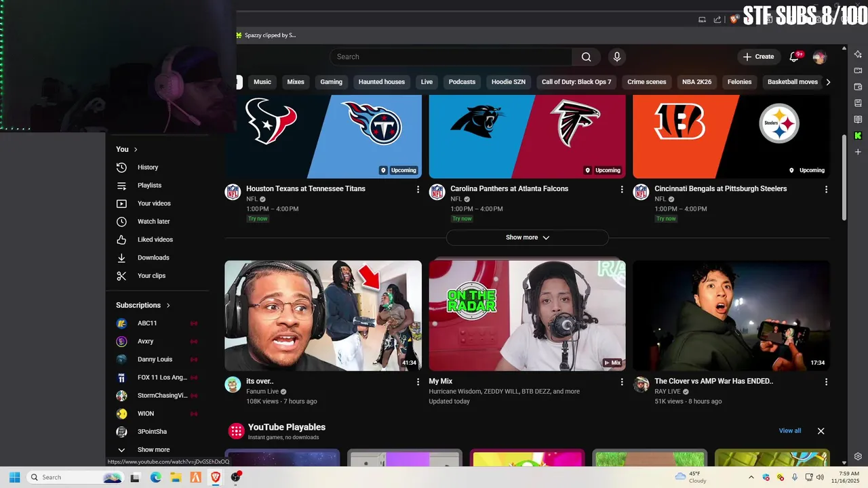
Task: Open options for Cincinnati Bengals at Pittsburgh Steelers
Action: tap(826, 190)
